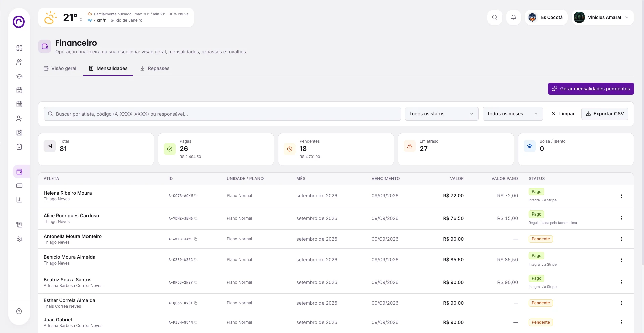Open row actions for Benício Moura Almeida

pyautogui.click(x=621, y=260)
